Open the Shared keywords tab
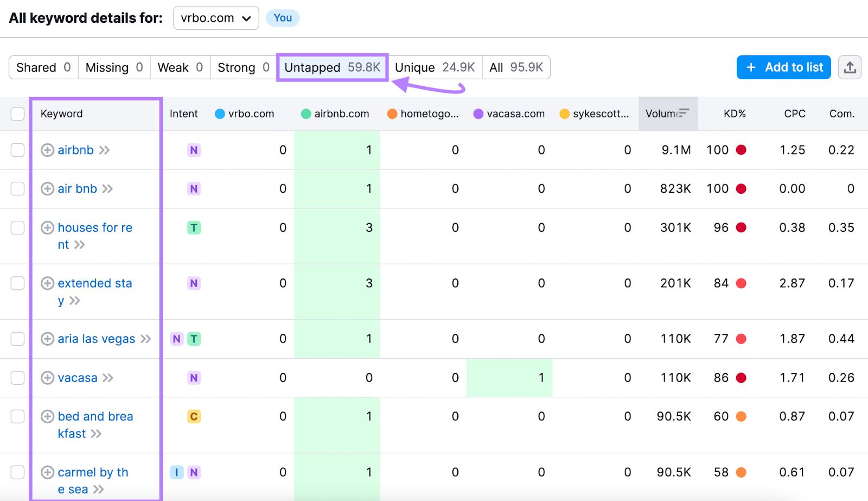The height and width of the screenshot is (501, 868). tap(42, 67)
